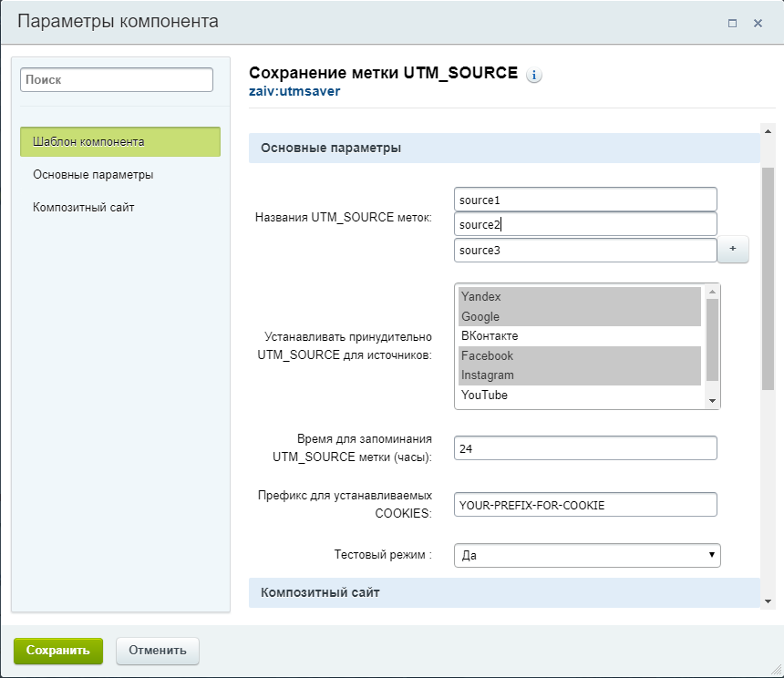Close the dialog with the X icon
The image size is (784, 678).
coord(758,24)
